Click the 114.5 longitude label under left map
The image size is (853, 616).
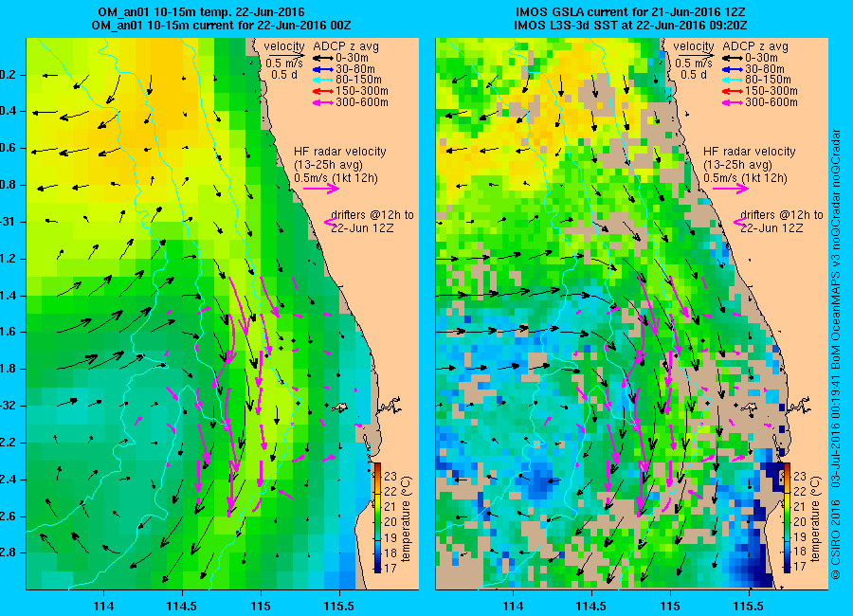182,606
